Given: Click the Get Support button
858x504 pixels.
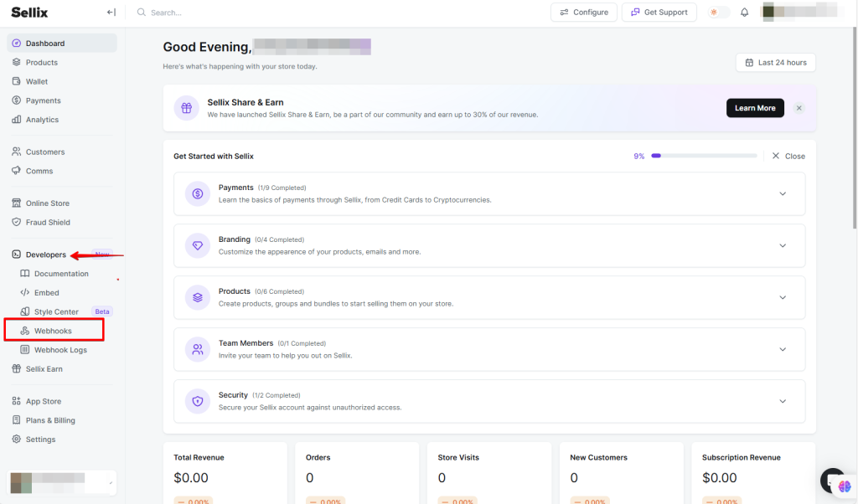Looking at the screenshot, I should [659, 13].
